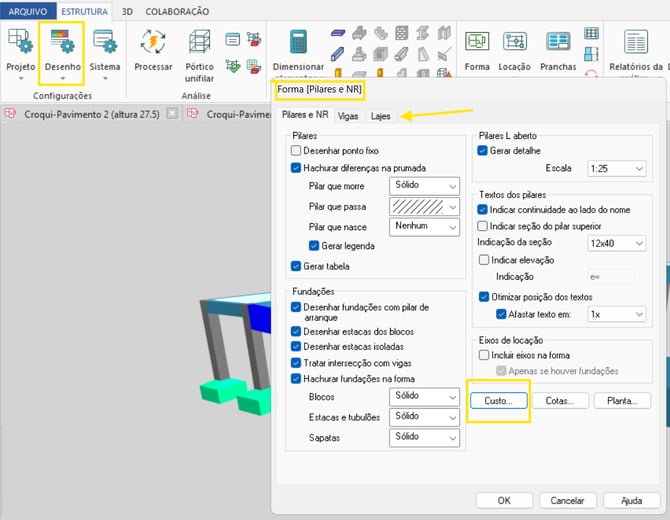Open the Escala 1:25 dropdown
670x520 pixels.
click(x=617, y=168)
